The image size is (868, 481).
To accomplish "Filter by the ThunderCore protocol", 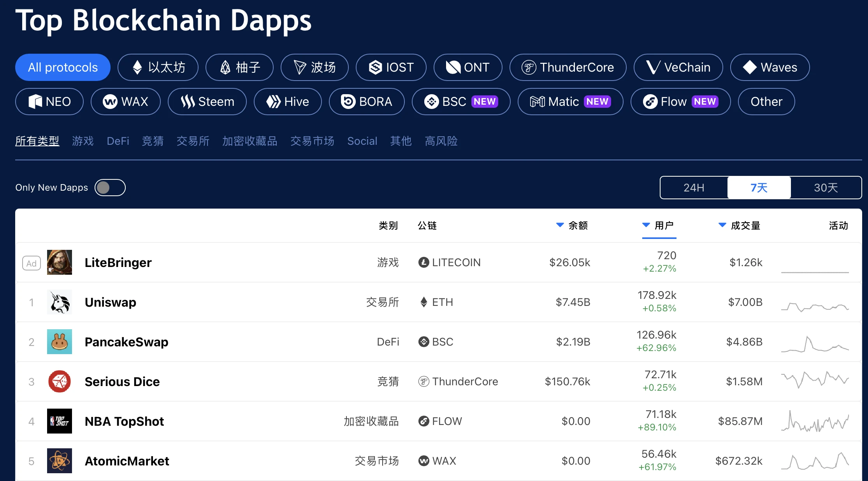I will [568, 67].
